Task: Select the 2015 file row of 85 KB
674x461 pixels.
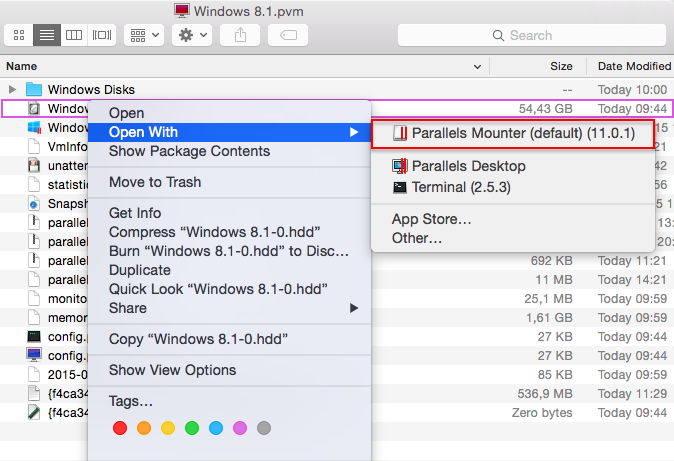Action: coord(337,375)
